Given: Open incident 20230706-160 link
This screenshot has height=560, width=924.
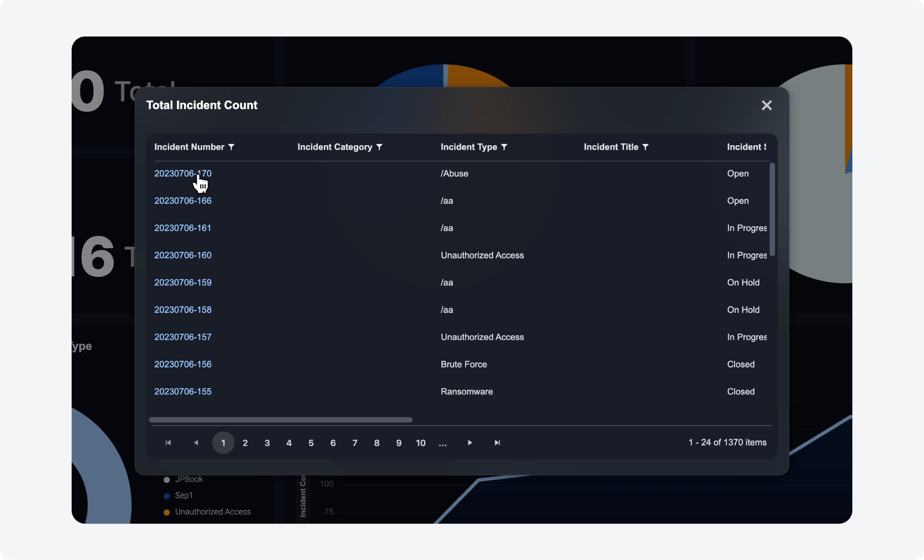Looking at the screenshot, I should point(182,255).
